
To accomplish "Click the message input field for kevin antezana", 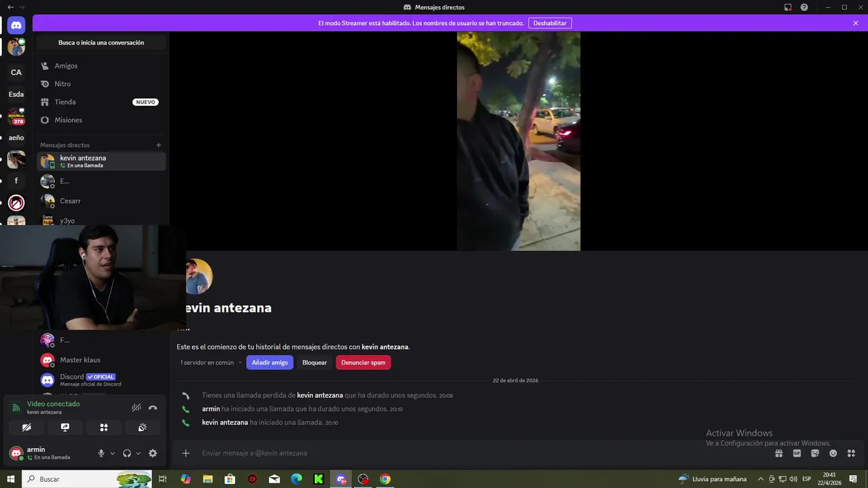I will (481, 453).
